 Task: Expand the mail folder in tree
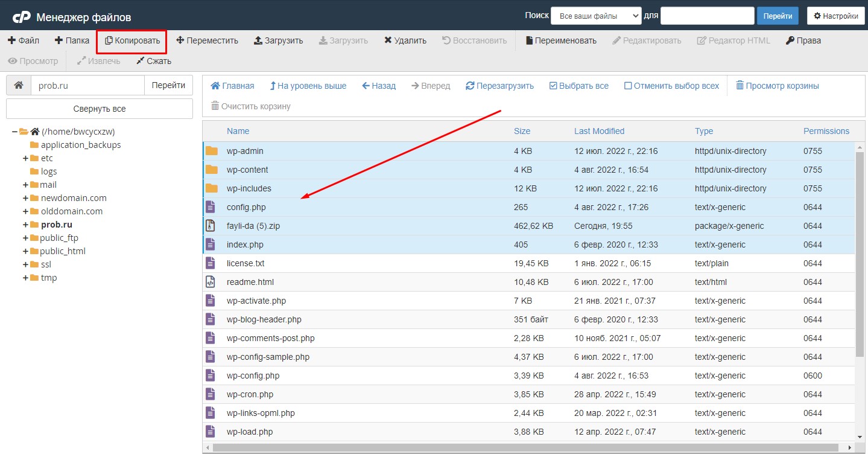click(x=25, y=185)
